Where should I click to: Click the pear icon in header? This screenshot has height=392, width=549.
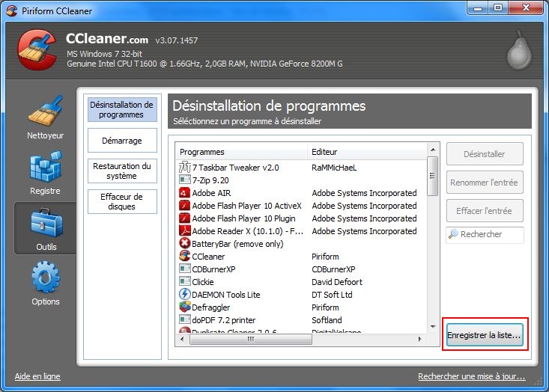pyautogui.click(x=520, y=50)
